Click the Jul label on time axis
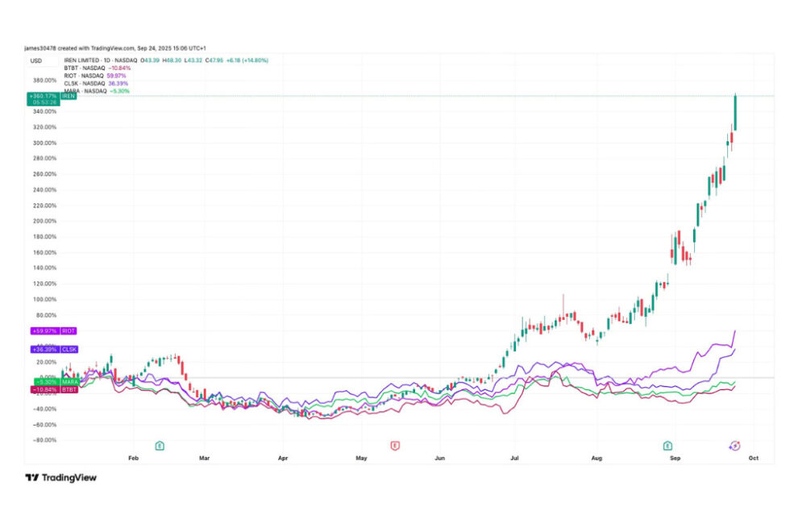The height and width of the screenshot is (532, 798). click(x=513, y=458)
